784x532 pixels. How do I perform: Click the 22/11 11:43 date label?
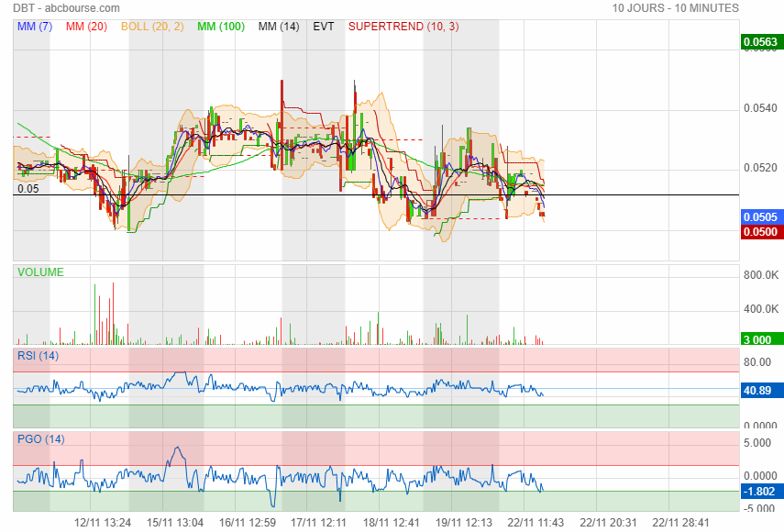536,523
